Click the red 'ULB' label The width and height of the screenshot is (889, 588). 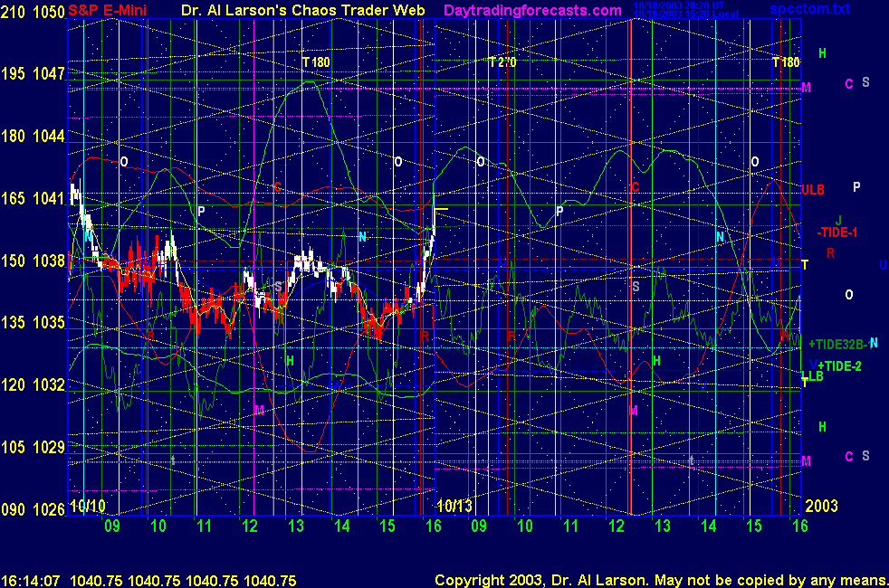pos(813,190)
